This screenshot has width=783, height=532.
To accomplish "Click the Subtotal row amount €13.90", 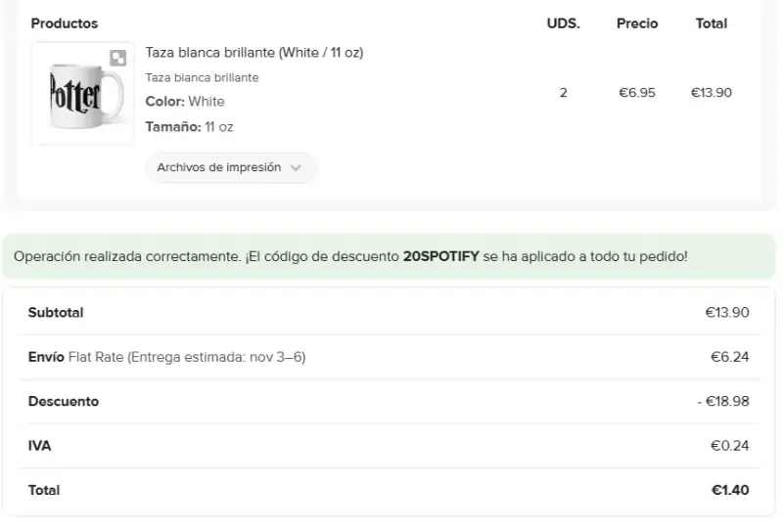I will 727,312.
